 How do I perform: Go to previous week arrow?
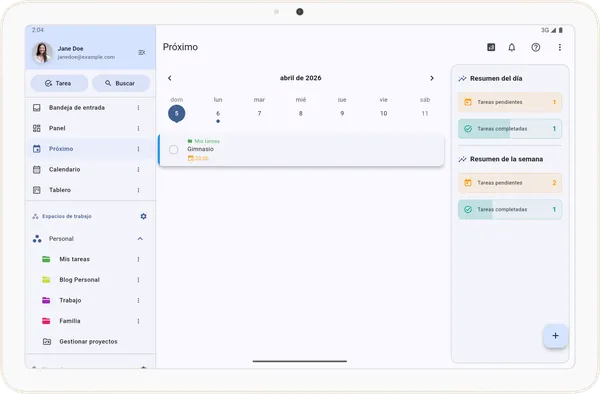pyautogui.click(x=170, y=78)
